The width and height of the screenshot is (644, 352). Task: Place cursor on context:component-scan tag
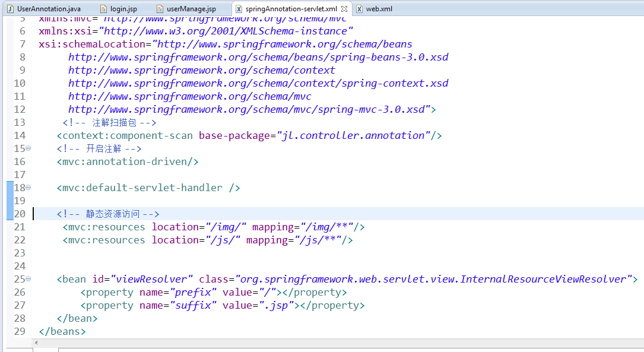[x=128, y=135]
